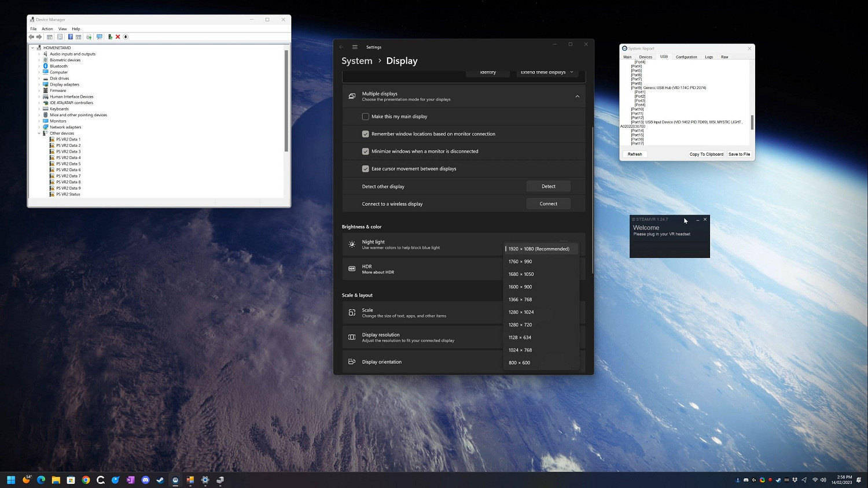Image resolution: width=868 pixels, height=488 pixels.
Task: Open the SteamVR menu icon
Action: pos(633,220)
